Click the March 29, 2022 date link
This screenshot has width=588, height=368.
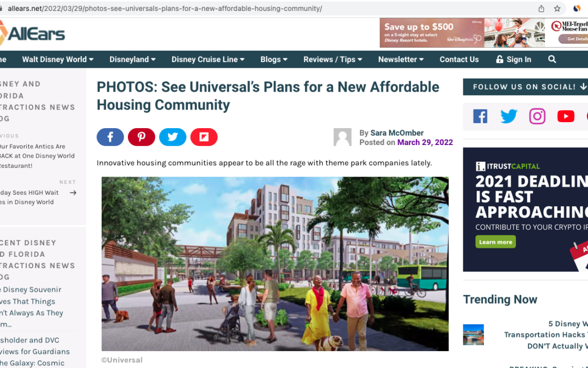(425, 142)
